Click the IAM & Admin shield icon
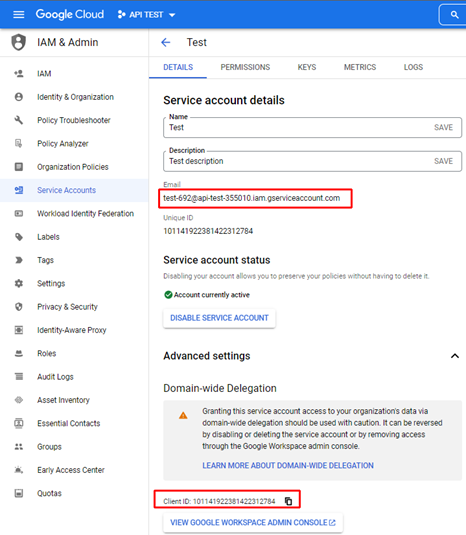 [x=19, y=42]
